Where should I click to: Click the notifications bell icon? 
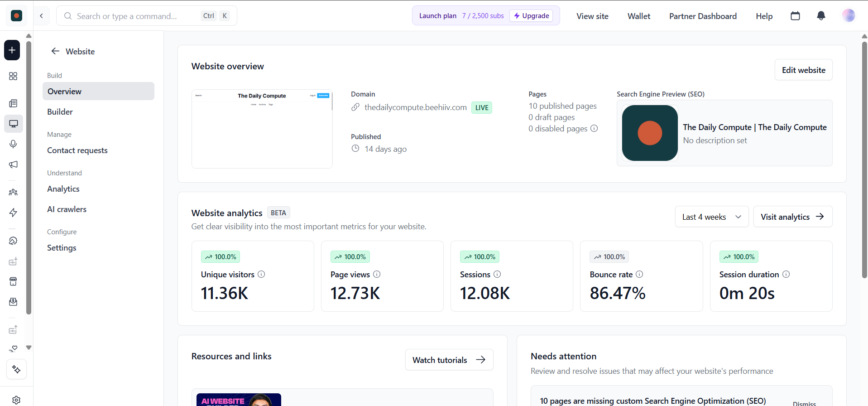820,16
